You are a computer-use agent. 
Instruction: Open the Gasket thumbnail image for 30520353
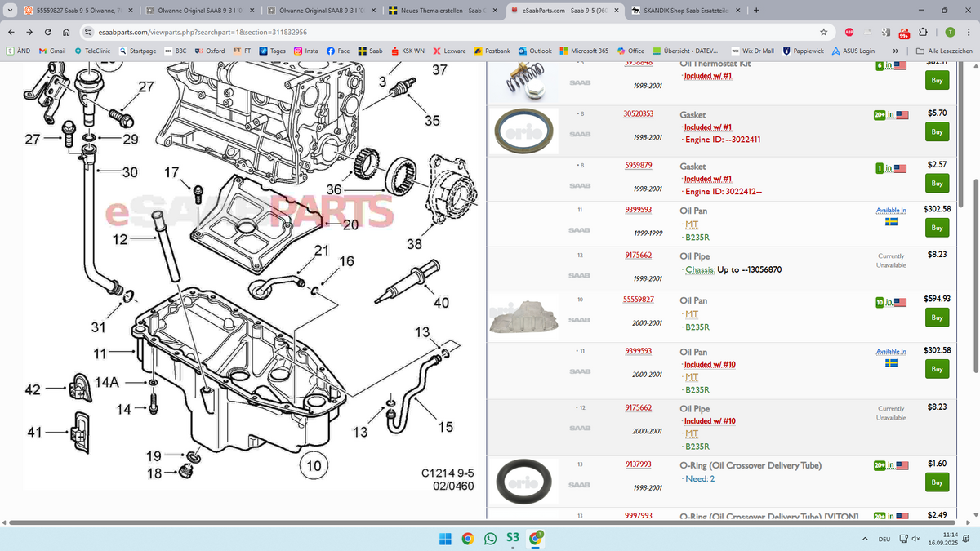point(523,131)
